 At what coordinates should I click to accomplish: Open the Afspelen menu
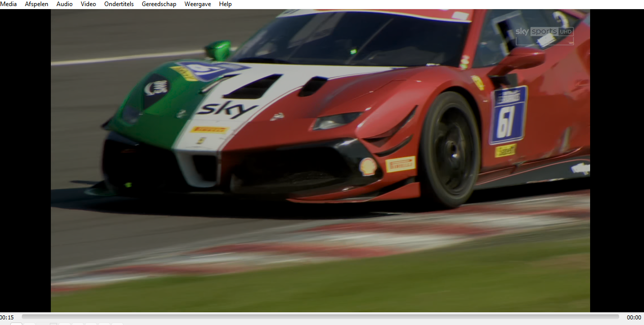pyautogui.click(x=37, y=4)
